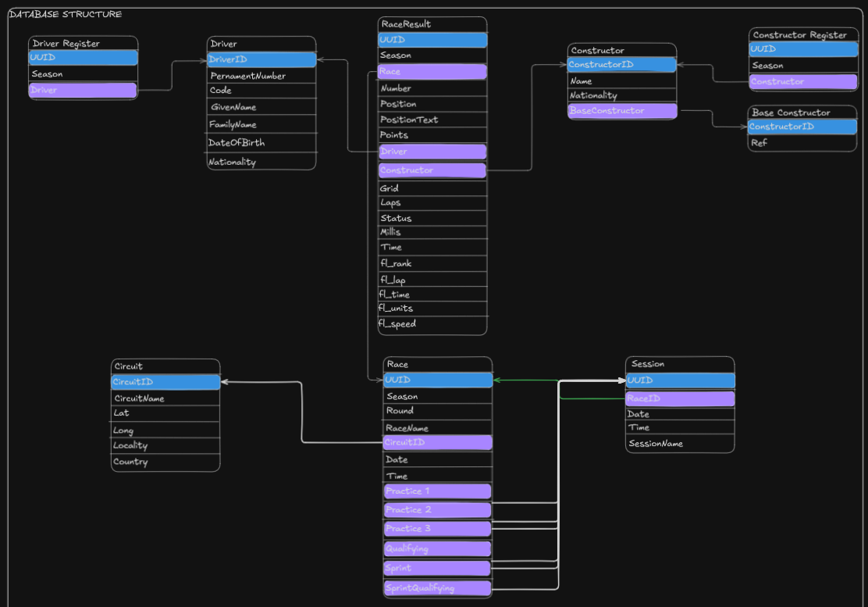
Task: Click the Constructor Register table title
Action: (799, 35)
